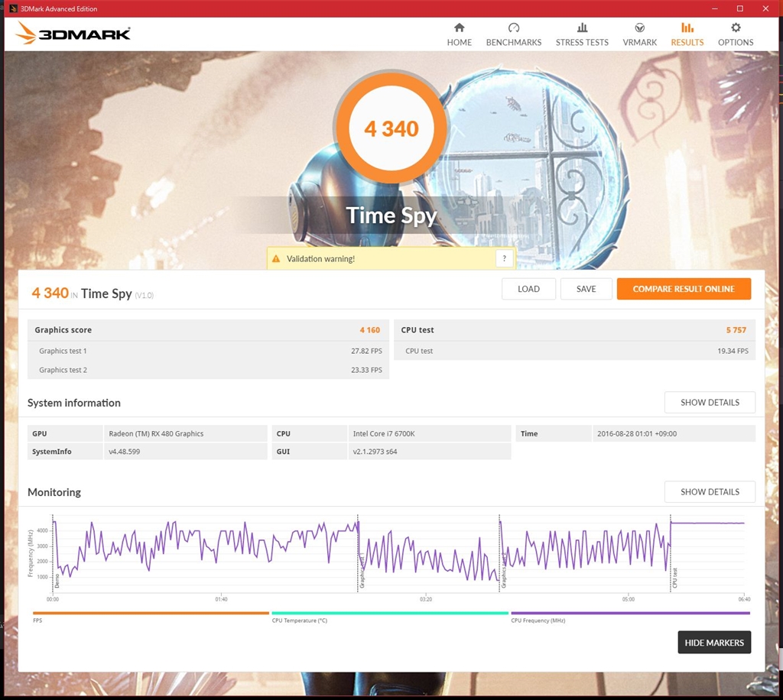Viewport: 783px width, 700px height.
Task: Show details for Monitoring
Action: [710, 492]
